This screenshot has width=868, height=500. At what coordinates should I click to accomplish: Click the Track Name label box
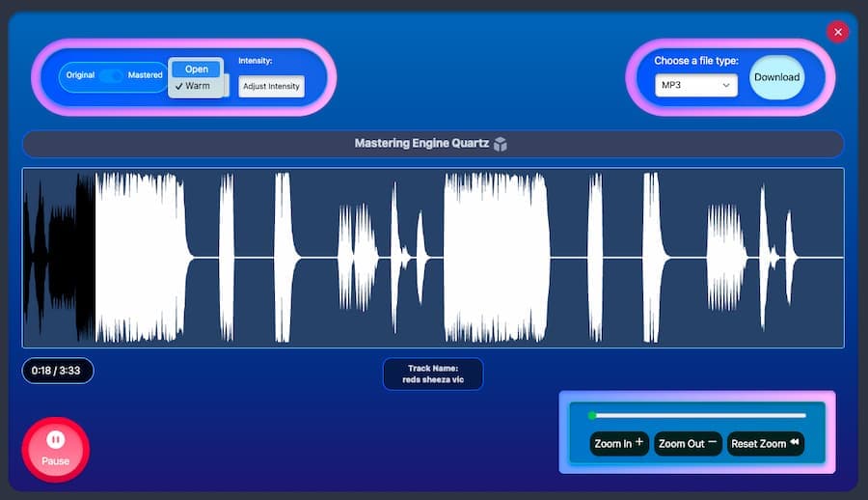[x=433, y=374]
